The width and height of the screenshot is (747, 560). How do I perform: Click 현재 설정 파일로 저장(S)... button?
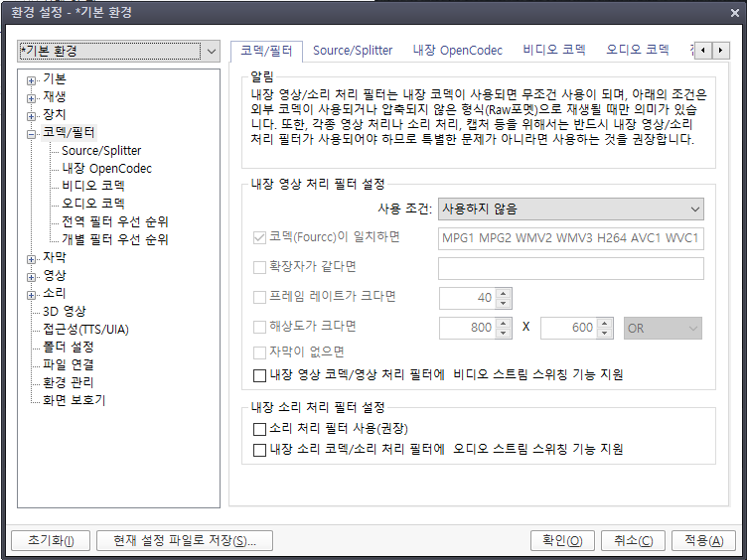pos(185,540)
